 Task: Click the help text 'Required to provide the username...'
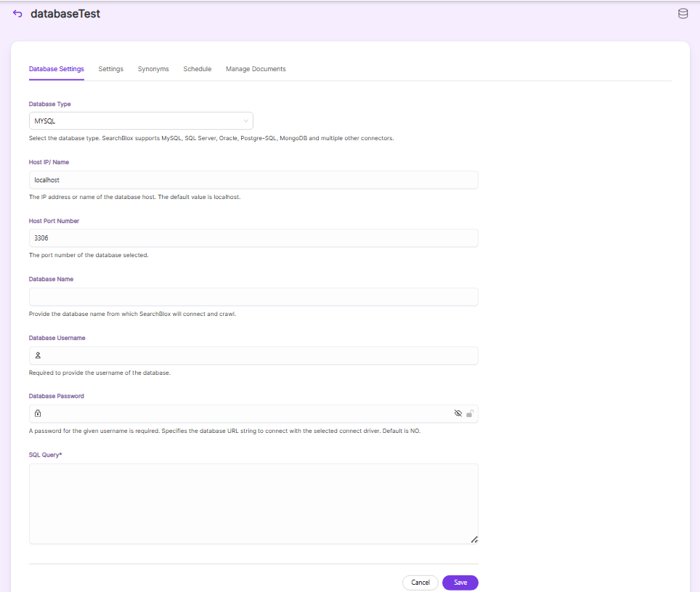[99, 373]
